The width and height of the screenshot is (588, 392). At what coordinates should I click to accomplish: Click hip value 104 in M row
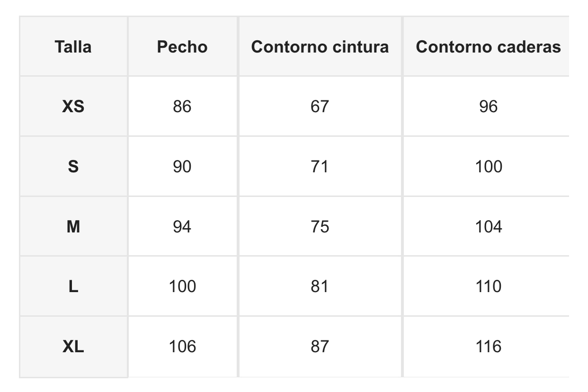[488, 227]
